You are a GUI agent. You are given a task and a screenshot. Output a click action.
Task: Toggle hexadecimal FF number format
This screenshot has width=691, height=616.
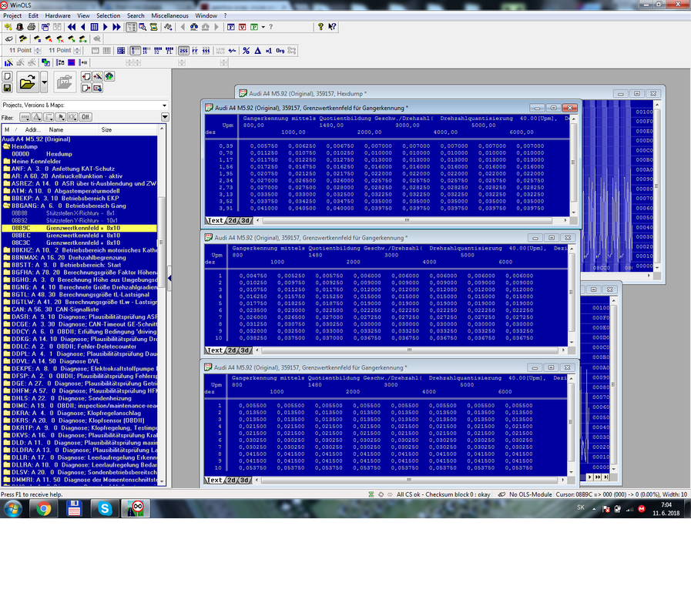(x=195, y=51)
